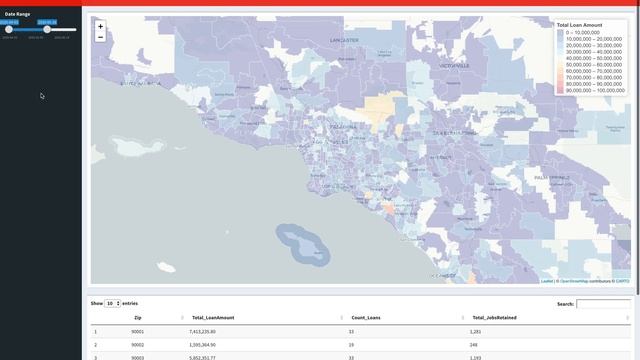Click sort arrows icon beside Count_Loans
Image resolution: width=640 pixels, height=360 pixels.
463,318
